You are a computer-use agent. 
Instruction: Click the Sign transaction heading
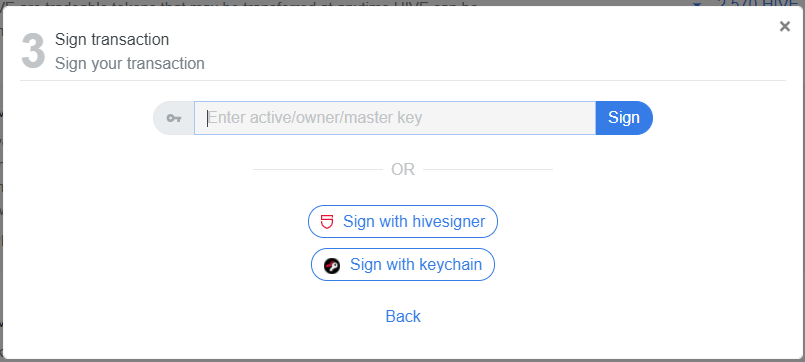[x=112, y=40]
